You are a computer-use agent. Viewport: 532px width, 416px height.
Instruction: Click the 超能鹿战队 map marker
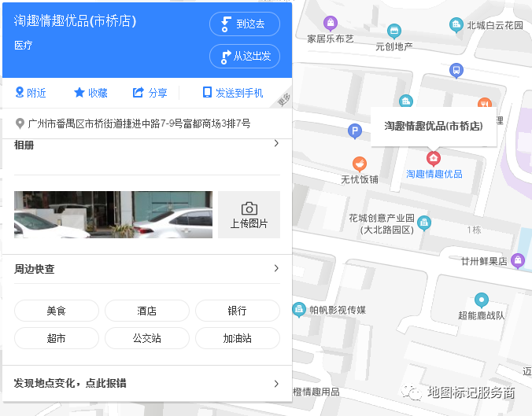coord(482,300)
